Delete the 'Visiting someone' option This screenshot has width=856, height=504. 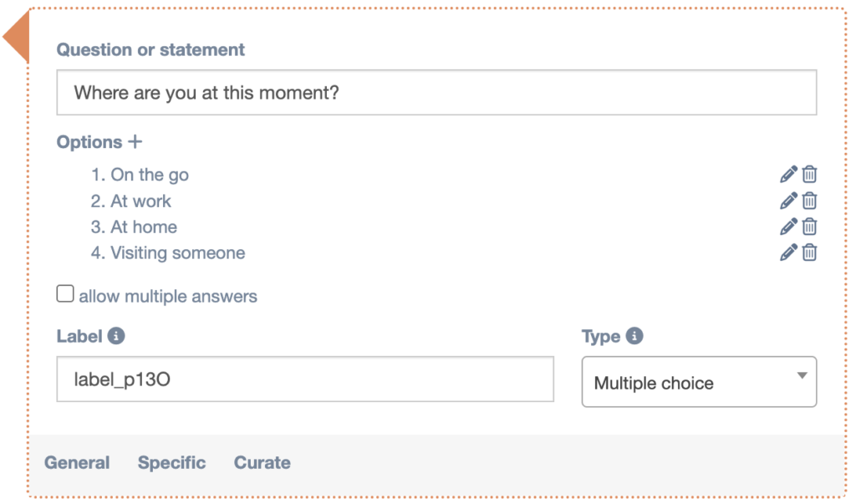tap(809, 252)
